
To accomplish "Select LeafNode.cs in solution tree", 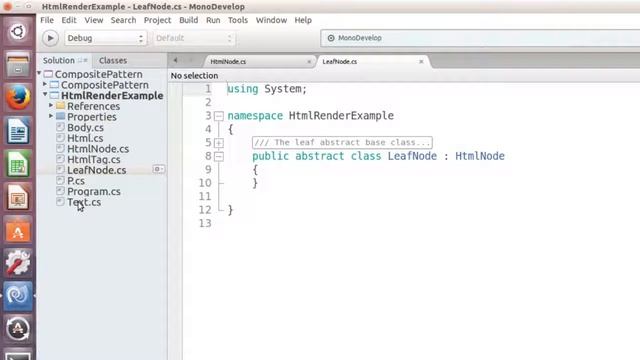I will 96,170.
